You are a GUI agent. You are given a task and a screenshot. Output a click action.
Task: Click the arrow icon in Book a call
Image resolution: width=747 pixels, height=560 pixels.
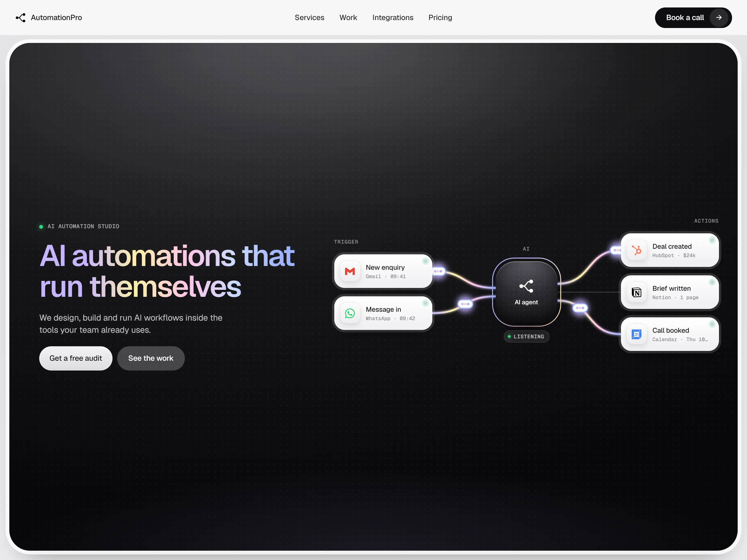pyautogui.click(x=719, y=17)
